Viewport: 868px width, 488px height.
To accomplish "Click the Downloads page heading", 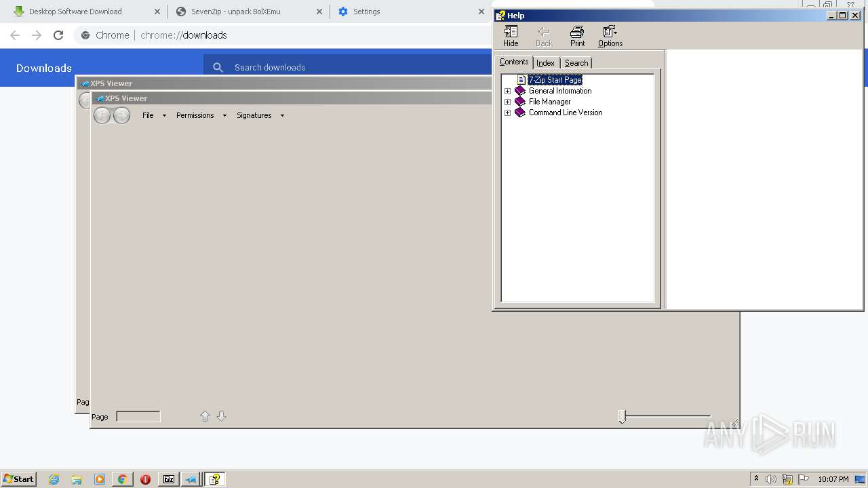I will coord(44,68).
